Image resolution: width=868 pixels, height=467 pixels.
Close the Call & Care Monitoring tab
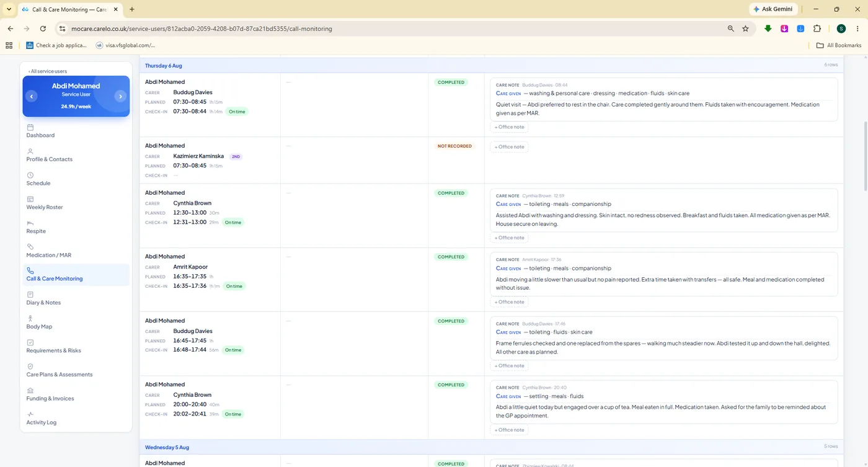(115, 9)
